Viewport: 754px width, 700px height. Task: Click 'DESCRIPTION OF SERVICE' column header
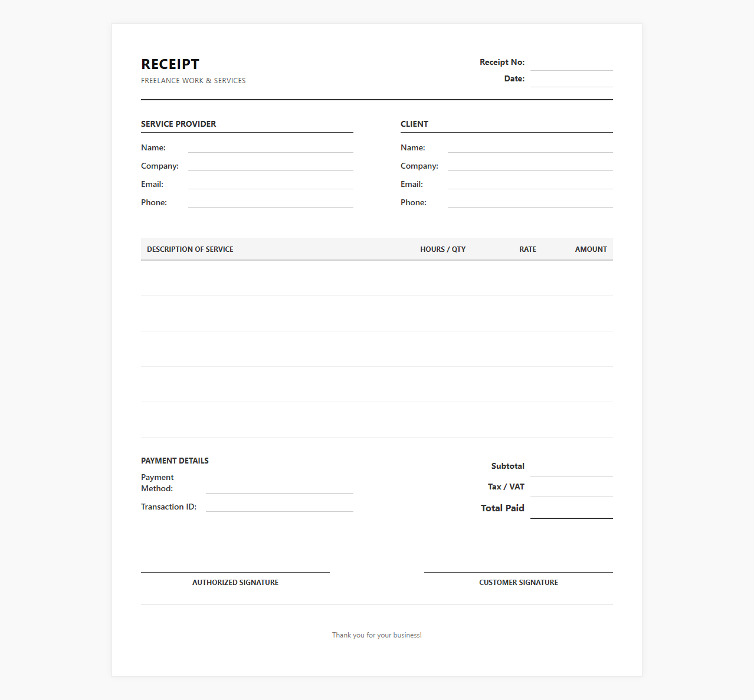(190, 249)
